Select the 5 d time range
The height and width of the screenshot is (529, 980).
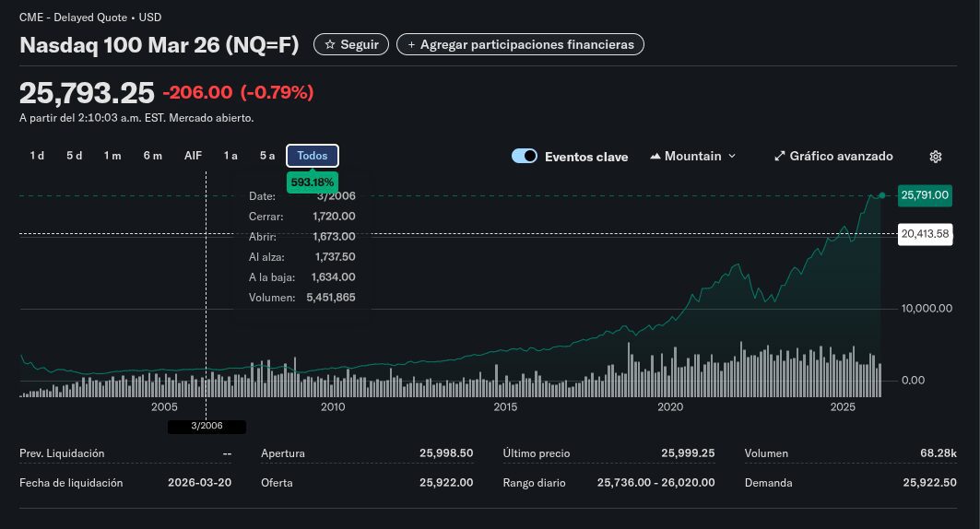pos(75,156)
